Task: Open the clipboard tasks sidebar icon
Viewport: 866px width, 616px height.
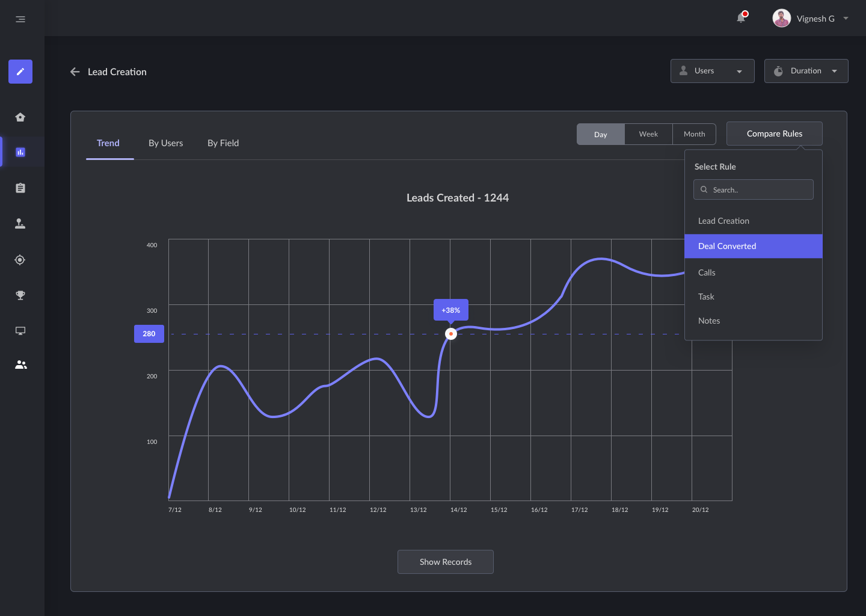Action: click(x=20, y=188)
